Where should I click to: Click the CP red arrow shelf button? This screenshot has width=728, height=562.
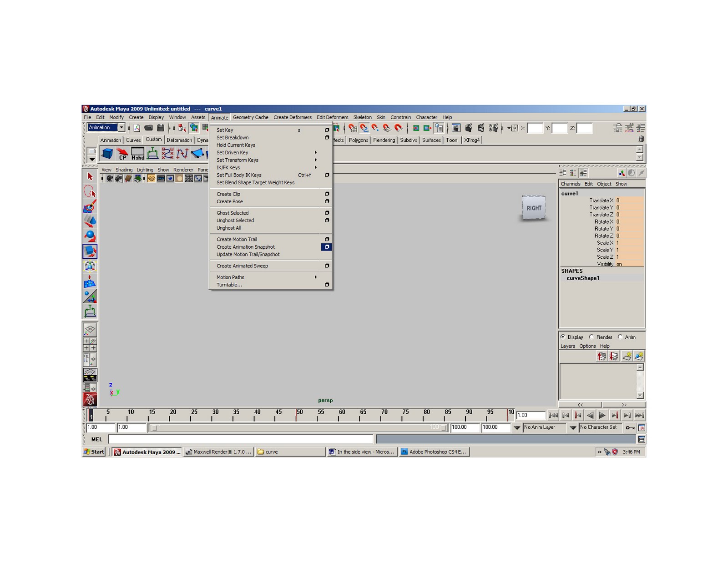point(122,154)
